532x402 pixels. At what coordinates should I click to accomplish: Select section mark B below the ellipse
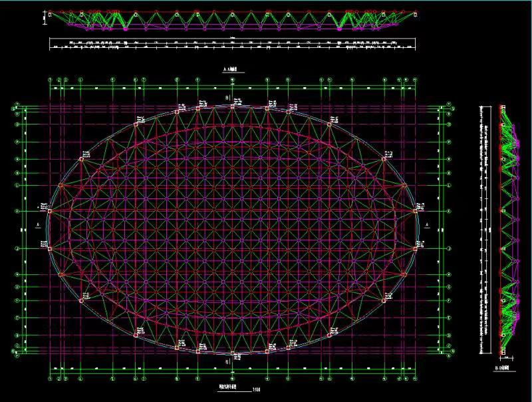(228, 361)
